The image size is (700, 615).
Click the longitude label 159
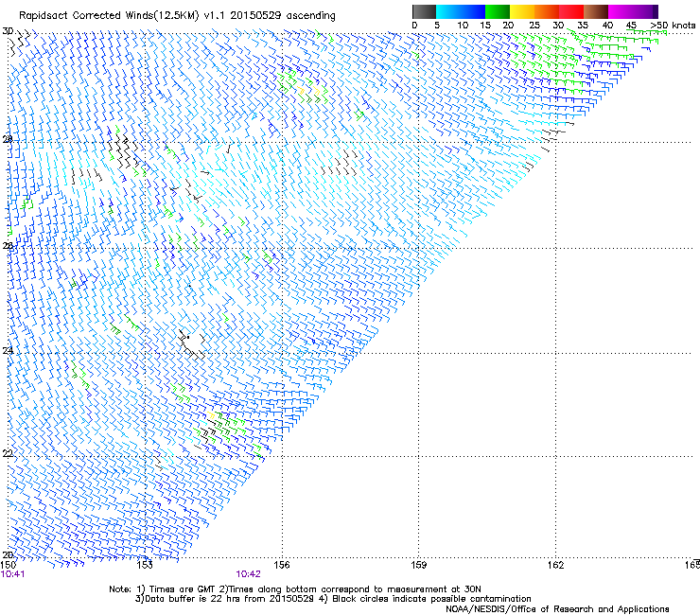(x=419, y=565)
